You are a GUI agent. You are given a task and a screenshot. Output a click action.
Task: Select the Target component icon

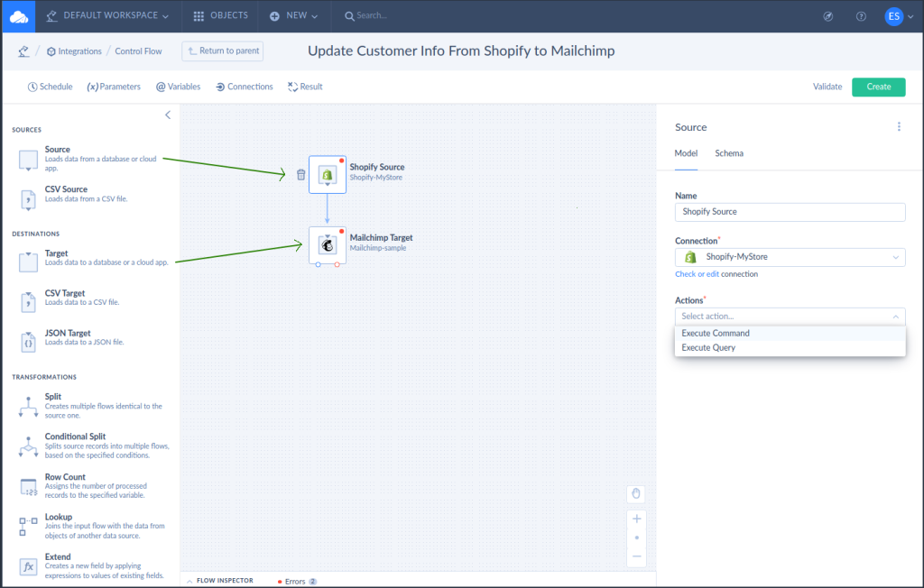(x=28, y=262)
